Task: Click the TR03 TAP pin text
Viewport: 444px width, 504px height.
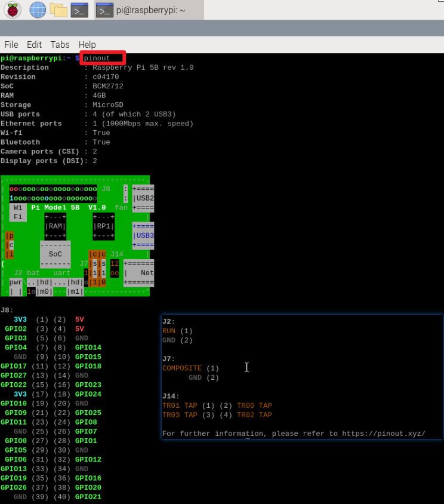Action: click(x=180, y=415)
